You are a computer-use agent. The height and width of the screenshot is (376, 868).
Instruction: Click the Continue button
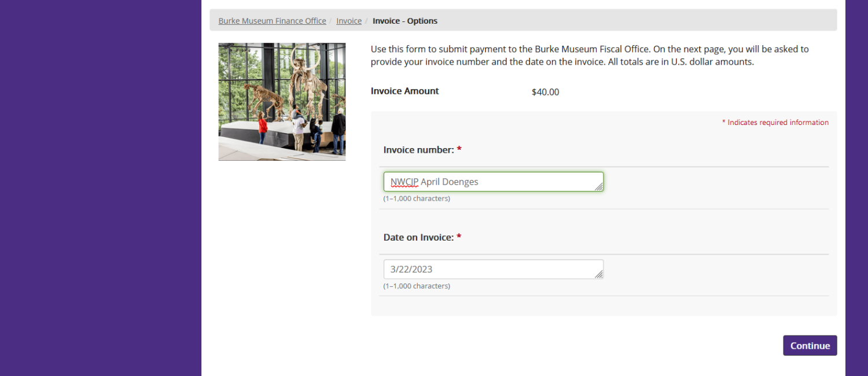point(810,345)
